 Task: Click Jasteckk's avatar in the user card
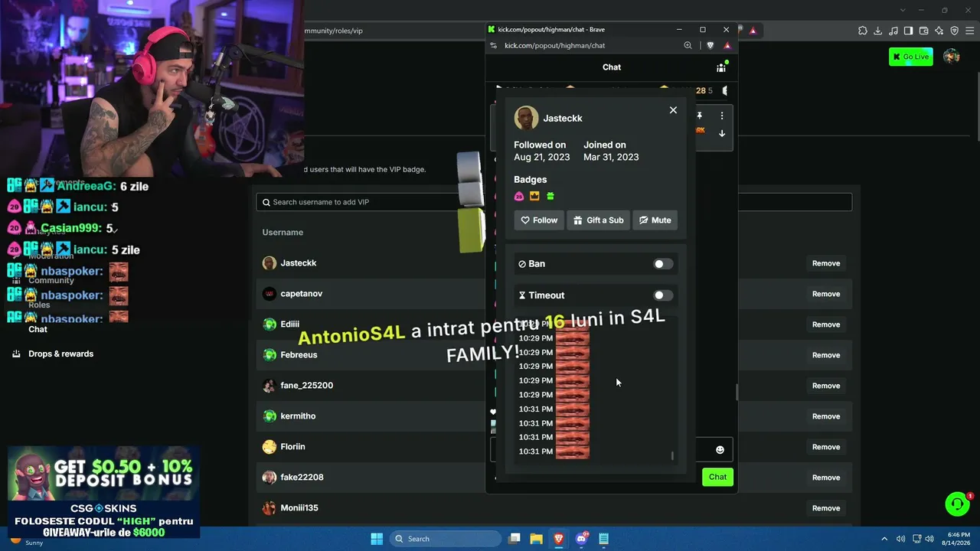click(526, 118)
